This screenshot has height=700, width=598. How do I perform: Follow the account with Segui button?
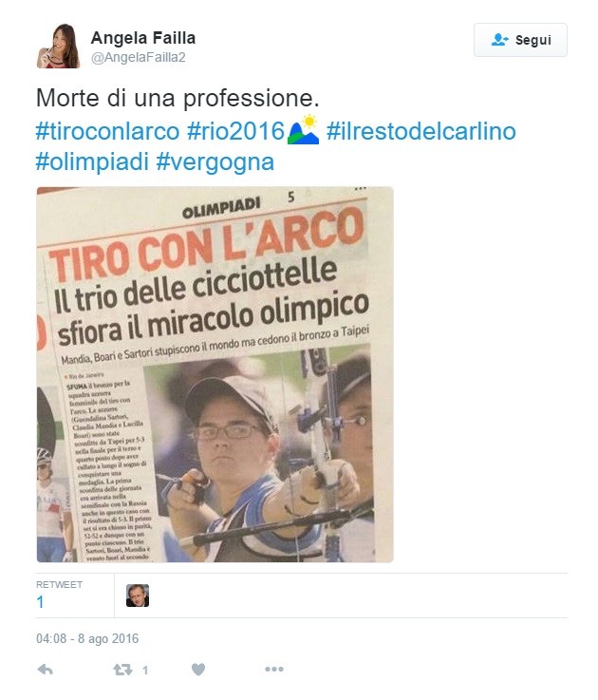click(520, 40)
